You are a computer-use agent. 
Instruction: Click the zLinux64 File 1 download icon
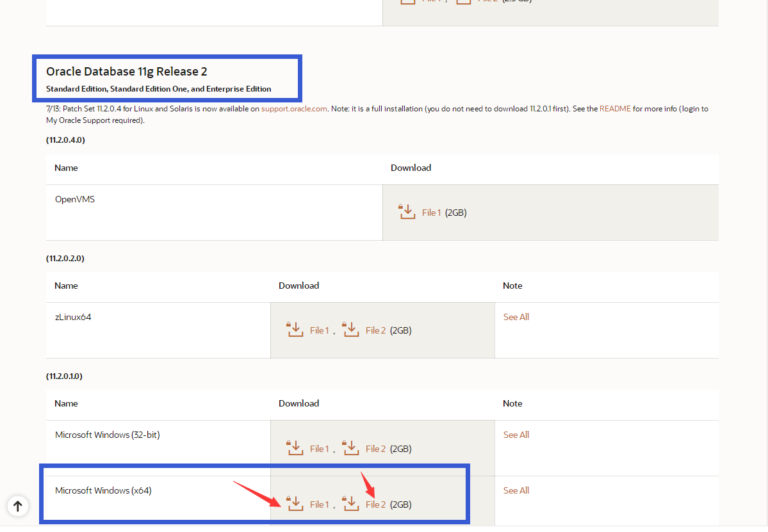(x=295, y=330)
